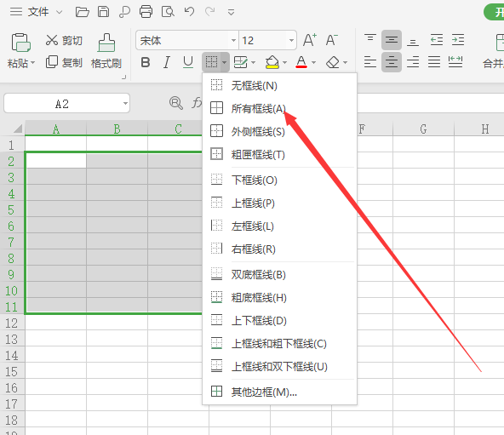Viewport: 504px width, 435px height.
Task: Click row 12 header
Action: [x=12, y=323]
